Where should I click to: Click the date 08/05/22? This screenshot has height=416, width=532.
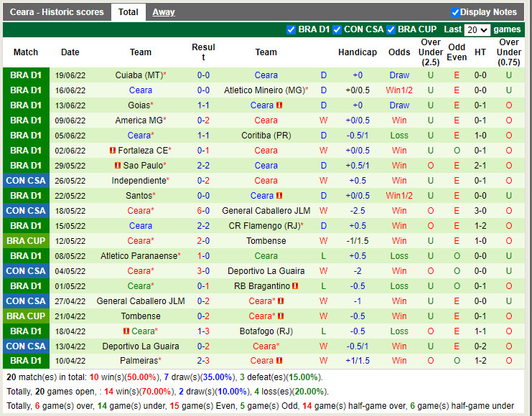[70, 256]
